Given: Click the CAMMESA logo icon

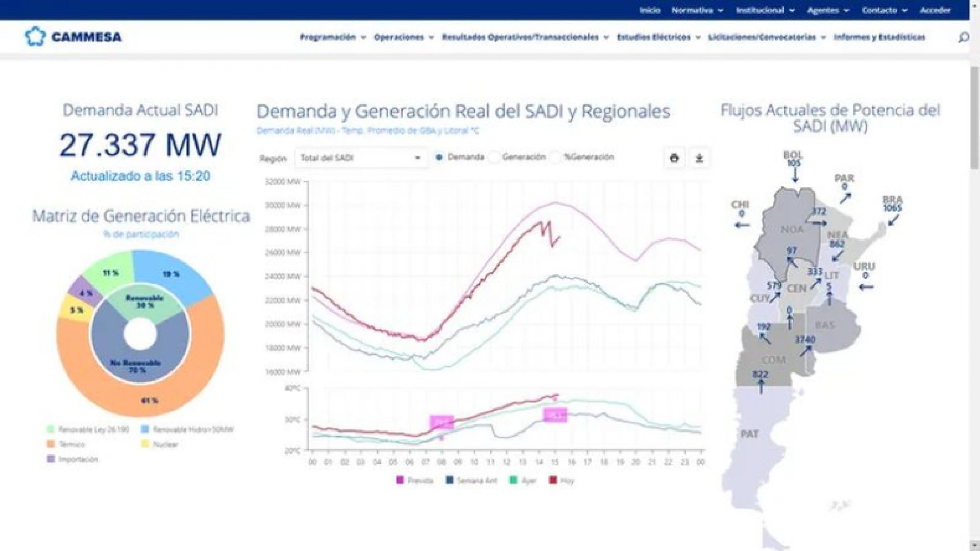Looking at the screenshot, I should click(35, 37).
